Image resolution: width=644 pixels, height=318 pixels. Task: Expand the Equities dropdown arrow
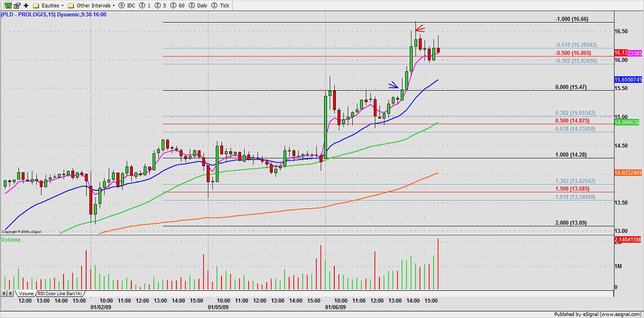[63, 6]
